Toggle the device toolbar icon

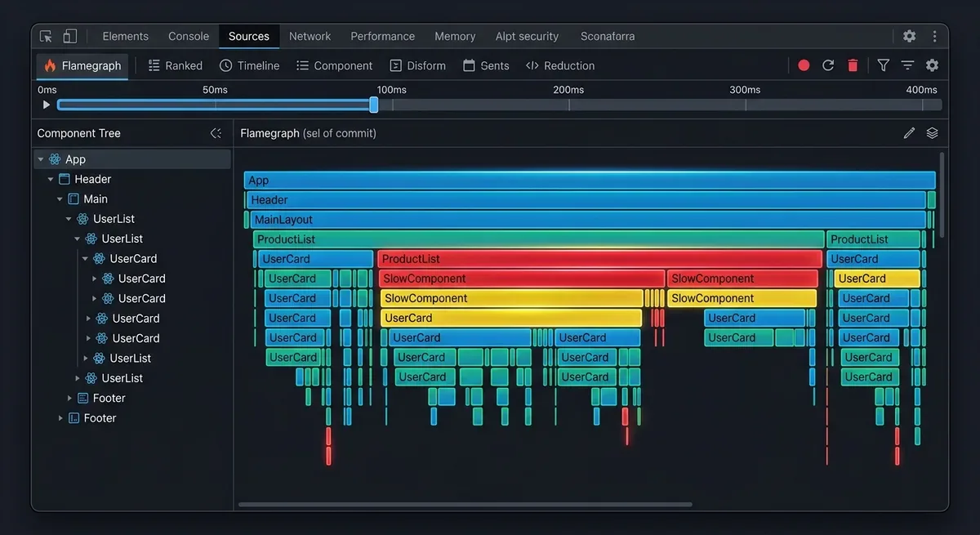70,36
